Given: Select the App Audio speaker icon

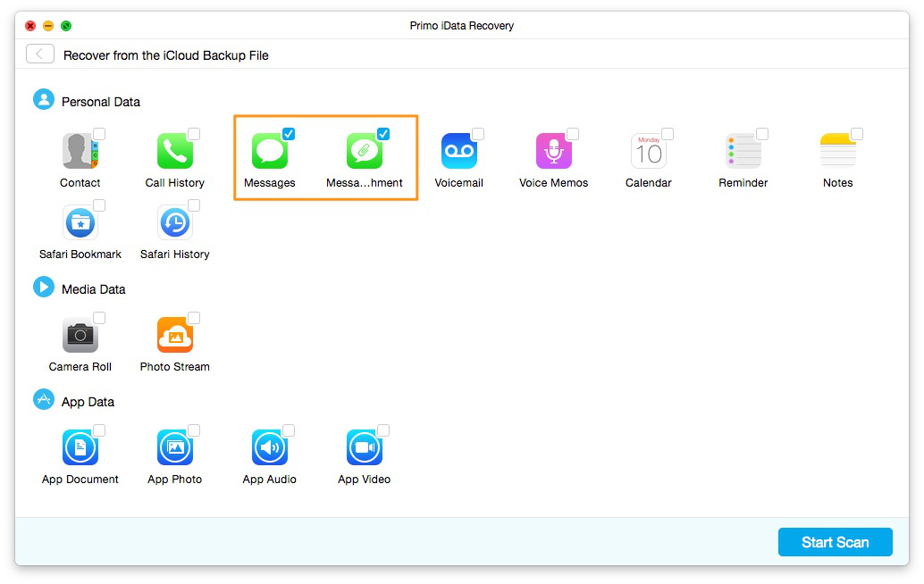Looking at the screenshot, I should 270,447.
